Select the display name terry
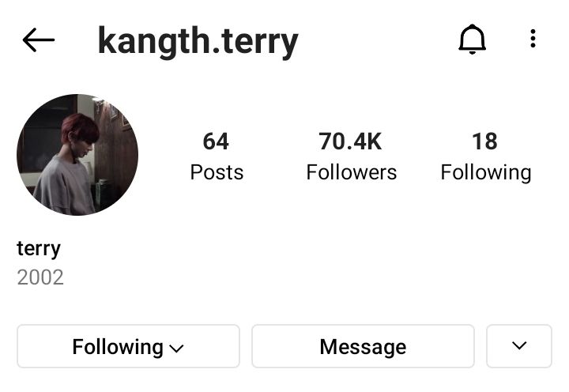The height and width of the screenshot is (392, 569). tap(39, 249)
